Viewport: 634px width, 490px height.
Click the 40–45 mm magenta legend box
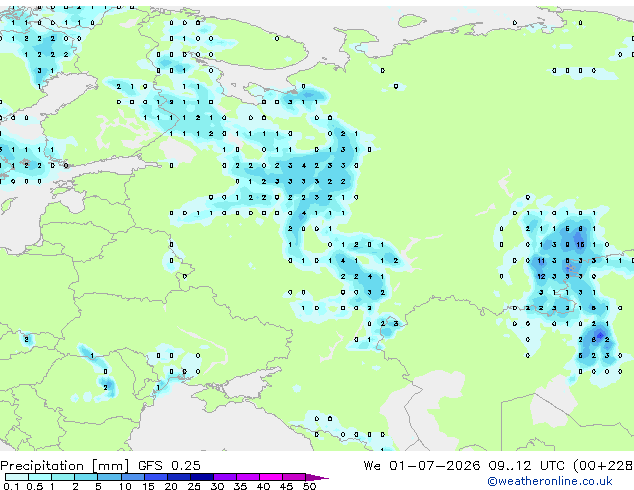coord(271,477)
